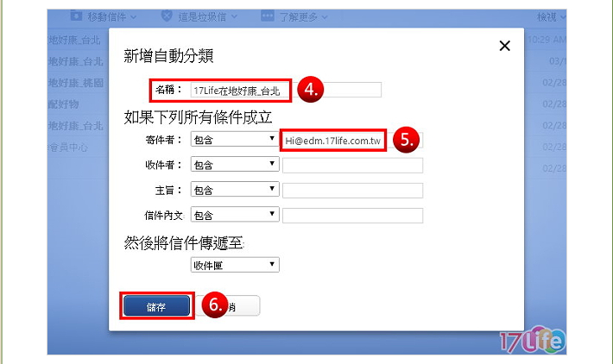613x364 pixels.
Task: Click the empty 主旨 value field
Action: pyautogui.click(x=352, y=191)
